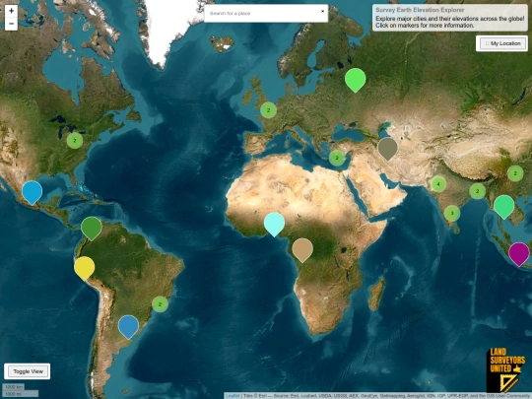Viewport: 532px width, 399px height.
Task: Click the 1000 km scale label
Action: point(14,387)
